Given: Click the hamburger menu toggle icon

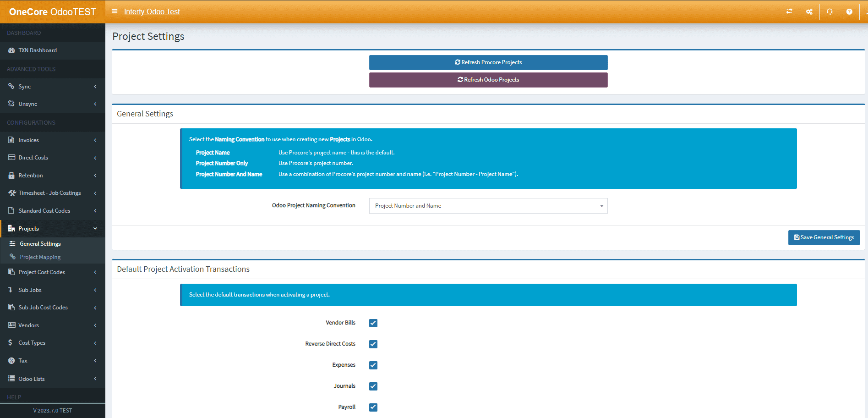Looking at the screenshot, I should pos(115,11).
